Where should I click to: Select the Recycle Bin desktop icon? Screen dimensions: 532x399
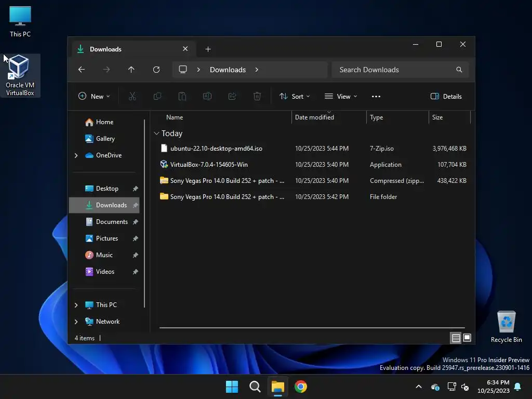(x=506, y=327)
